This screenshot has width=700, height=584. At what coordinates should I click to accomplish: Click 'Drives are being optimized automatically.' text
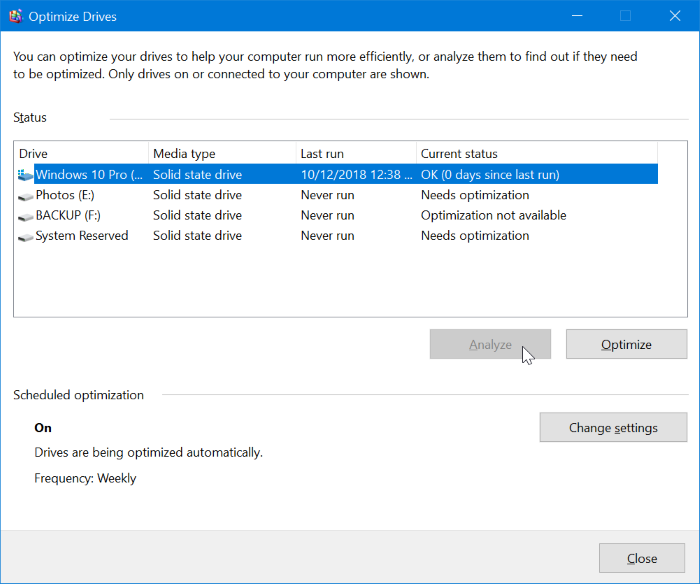click(149, 453)
